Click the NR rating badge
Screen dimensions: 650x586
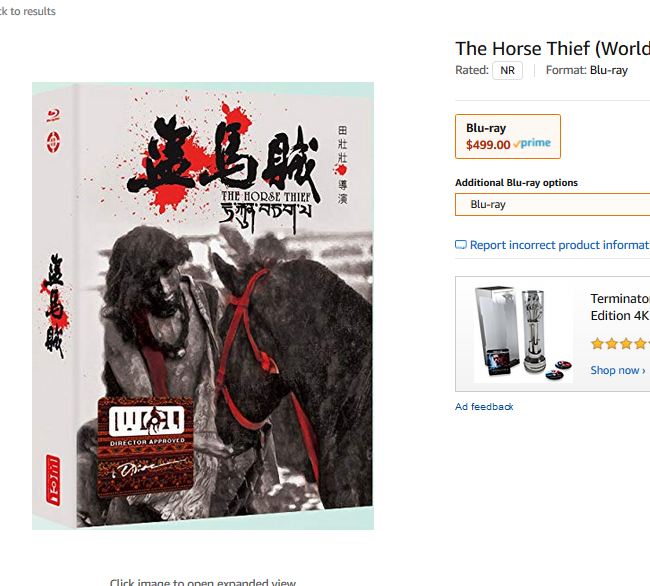point(507,70)
